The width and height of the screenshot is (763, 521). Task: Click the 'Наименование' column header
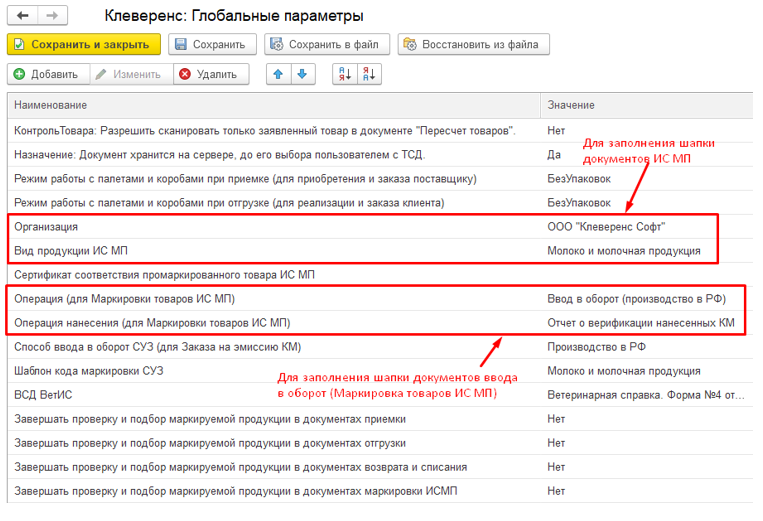tap(274, 105)
